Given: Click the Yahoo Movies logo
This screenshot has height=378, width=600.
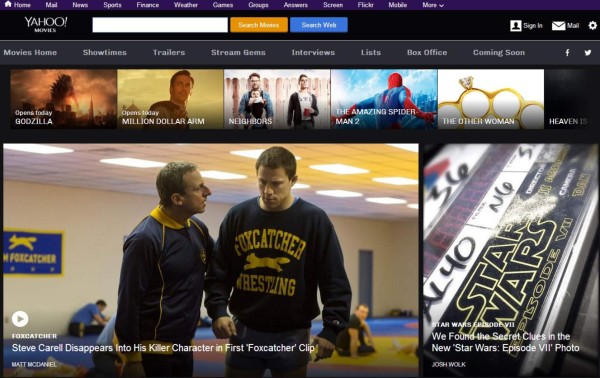Looking at the screenshot, I should click(46, 24).
